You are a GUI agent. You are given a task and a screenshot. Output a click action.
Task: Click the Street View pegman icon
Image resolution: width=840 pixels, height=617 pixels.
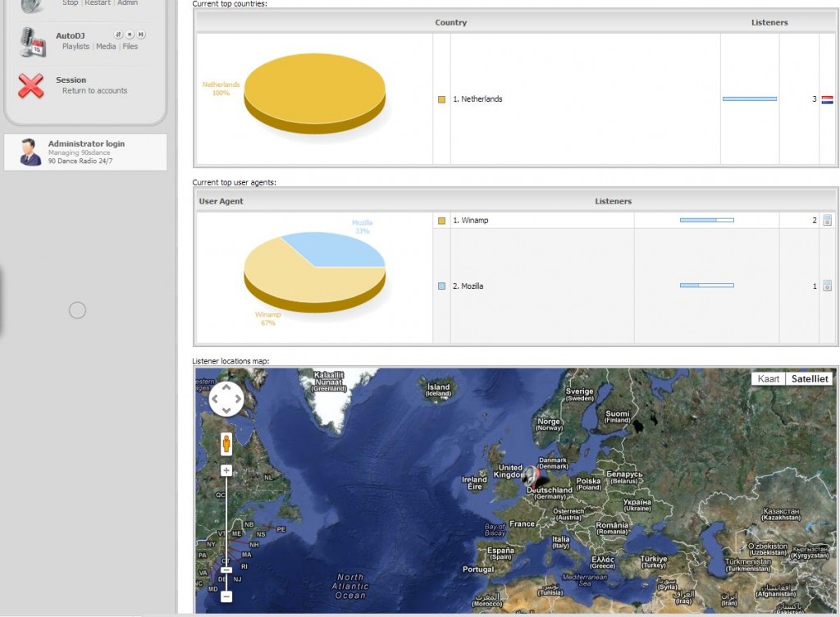tap(226, 444)
